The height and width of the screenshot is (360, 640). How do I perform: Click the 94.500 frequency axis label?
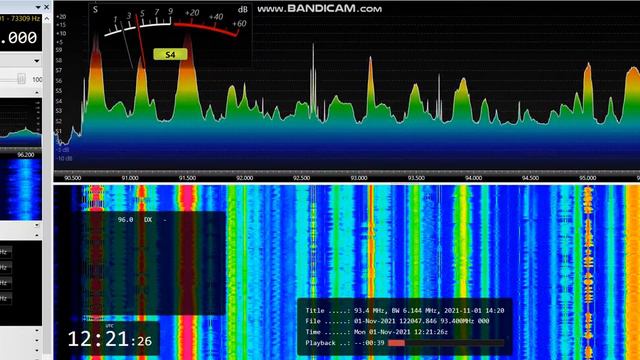click(530, 178)
